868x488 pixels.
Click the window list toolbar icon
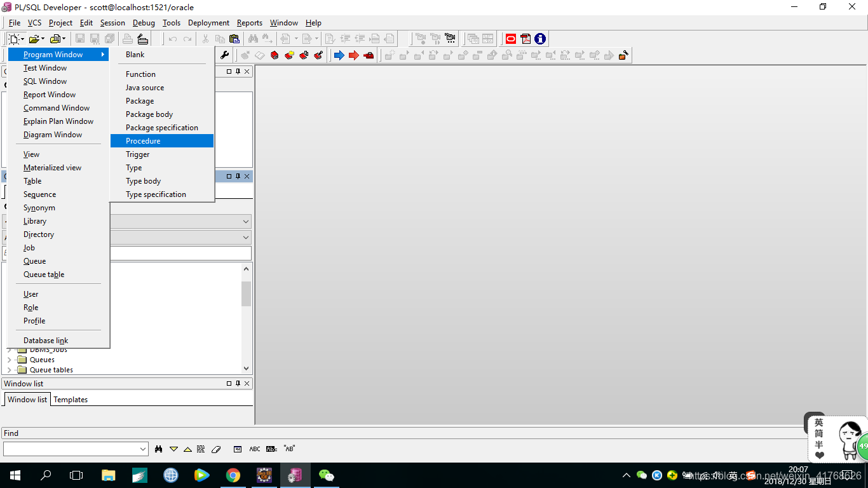(x=473, y=39)
